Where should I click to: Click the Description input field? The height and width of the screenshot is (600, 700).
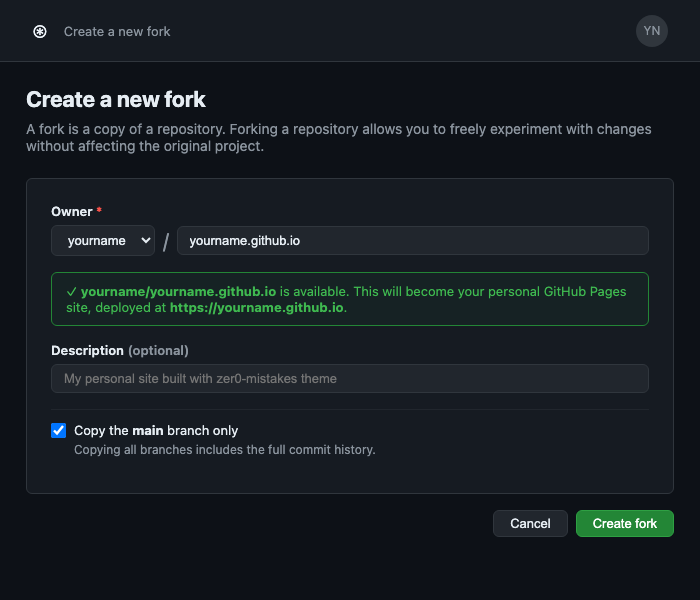coord(350,379)
